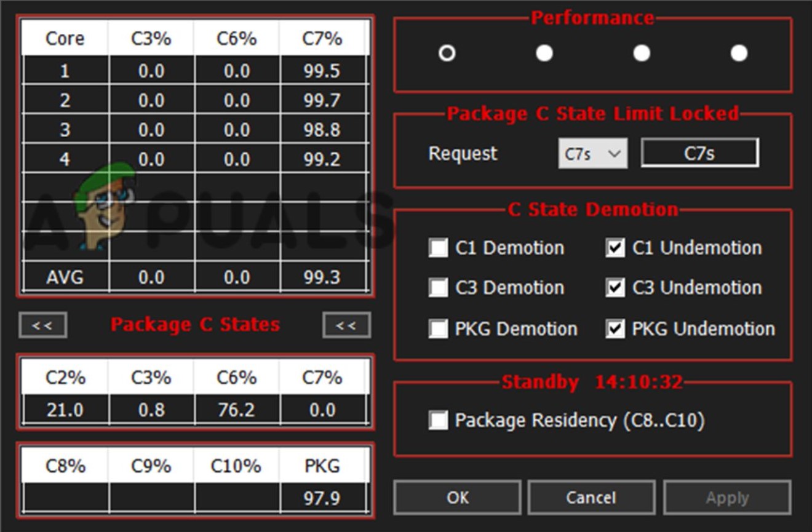Click the C2% column header
The image size is (812, 532).
click(65, 377)
